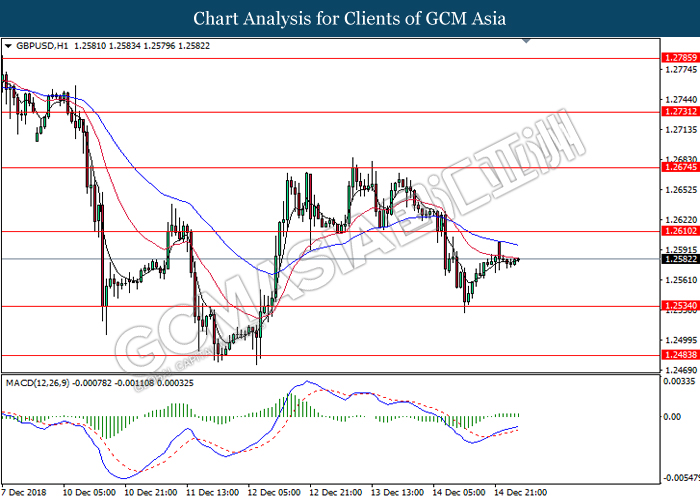Screen dimensions: 700x500
Task: Select the 1.27859 resistance level label
Action: coord(680,58)
